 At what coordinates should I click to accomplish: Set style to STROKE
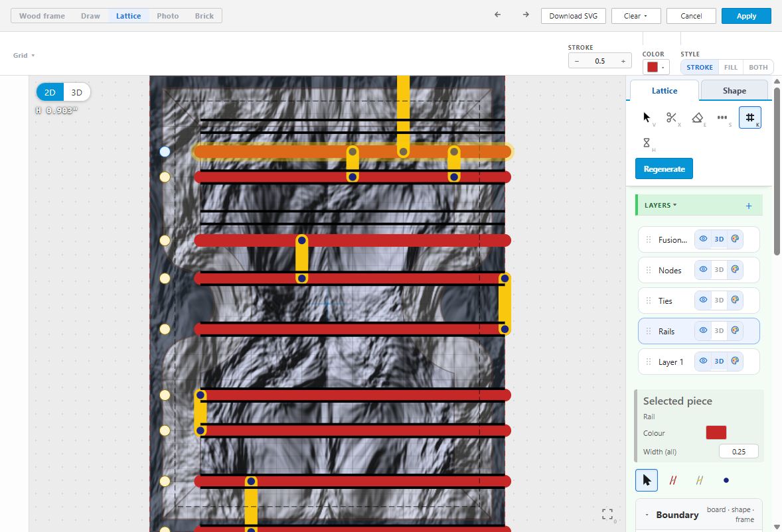click(x=699, y=67)
